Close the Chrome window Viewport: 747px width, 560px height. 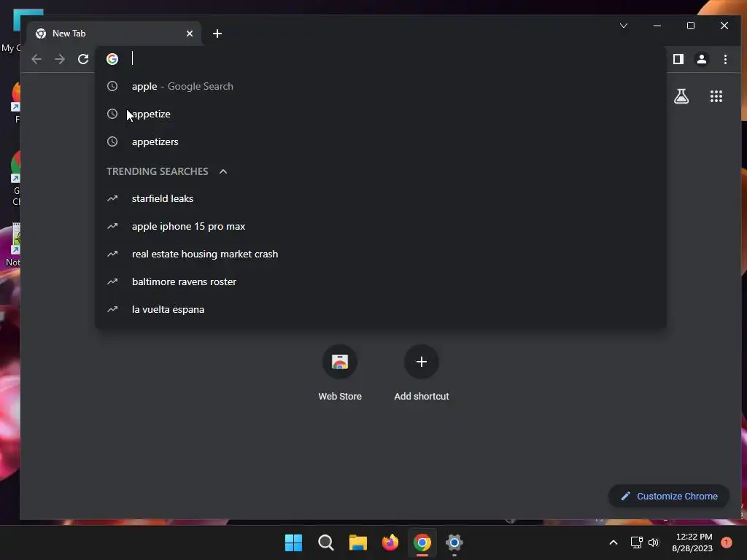point(724,26)
